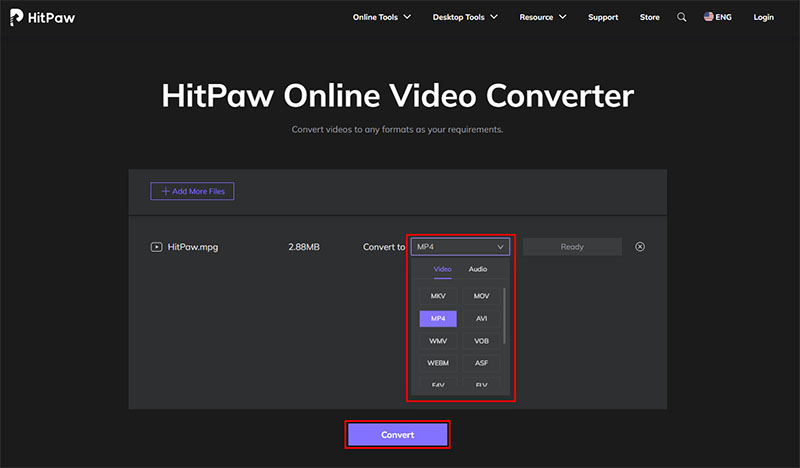This screenshot has height=468, width=800.
Task: Expand the Desktop Tools menu
Action: pyautogui.click(x=465, y=17)
